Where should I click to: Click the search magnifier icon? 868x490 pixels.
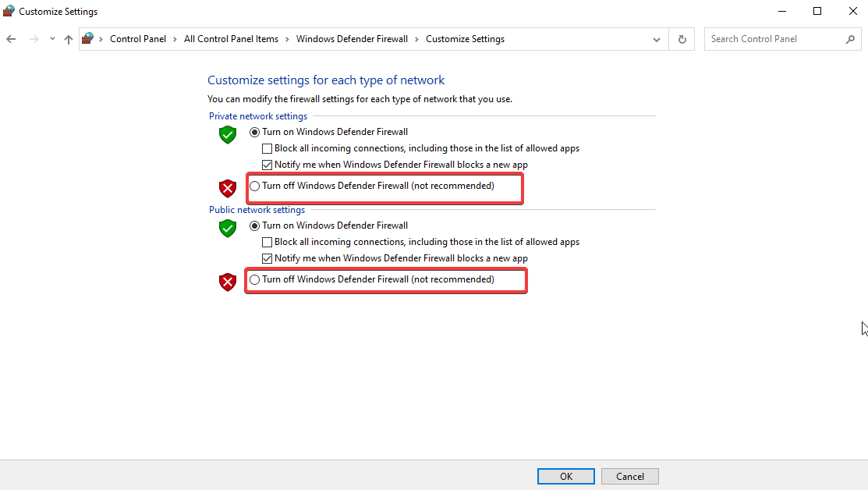(x=850, y=38)
